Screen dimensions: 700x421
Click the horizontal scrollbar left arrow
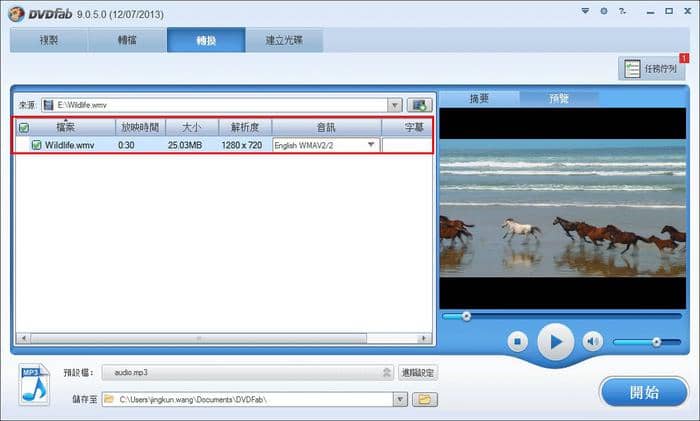coord(24,338)
